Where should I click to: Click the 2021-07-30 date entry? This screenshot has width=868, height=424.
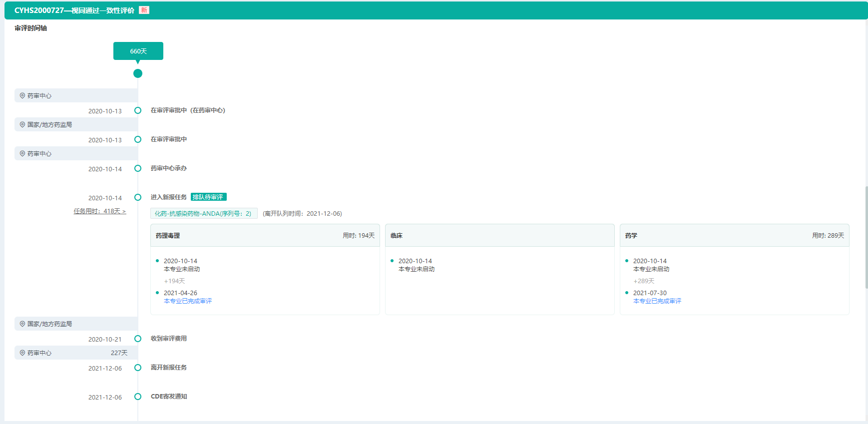coord(650,293)
